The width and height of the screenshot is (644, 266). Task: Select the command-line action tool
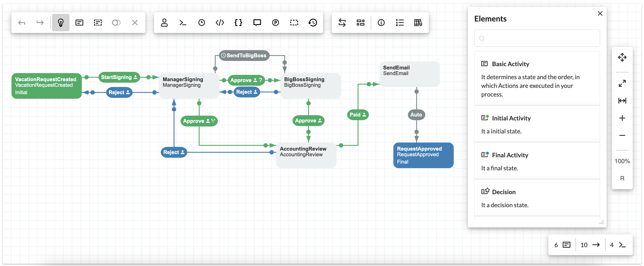click(183, 23)
